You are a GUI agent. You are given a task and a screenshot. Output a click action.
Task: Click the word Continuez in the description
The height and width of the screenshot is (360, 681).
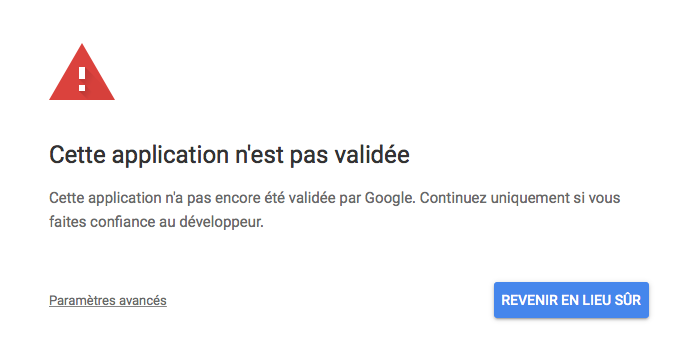pos(453,198)
